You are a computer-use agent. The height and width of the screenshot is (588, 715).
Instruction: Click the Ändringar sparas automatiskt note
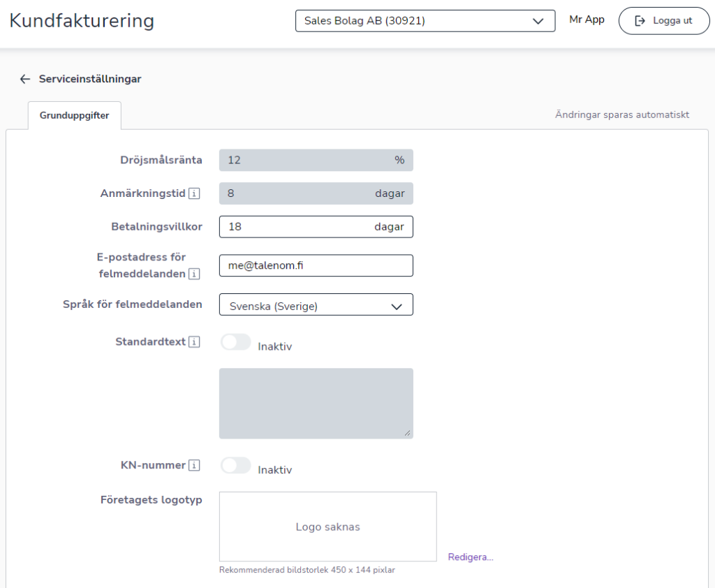pyautogui.click(x=622, y=115)
